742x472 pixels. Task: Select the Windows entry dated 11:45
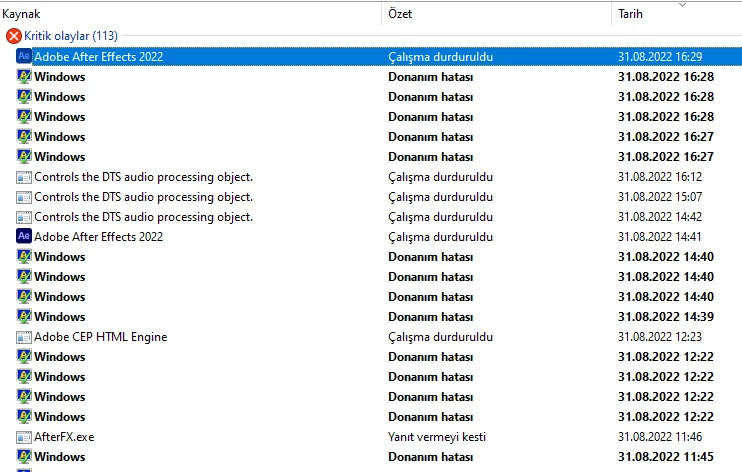coord(60,457)
